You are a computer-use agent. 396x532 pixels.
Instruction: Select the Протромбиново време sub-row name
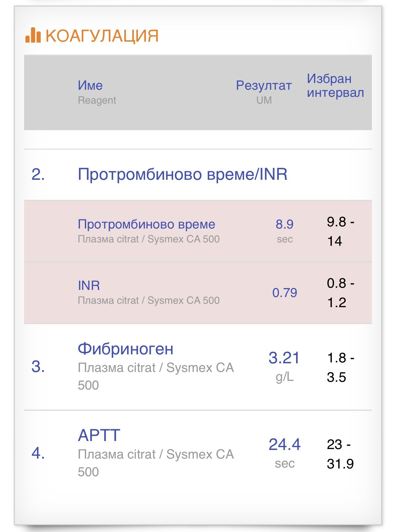(146, 224)
